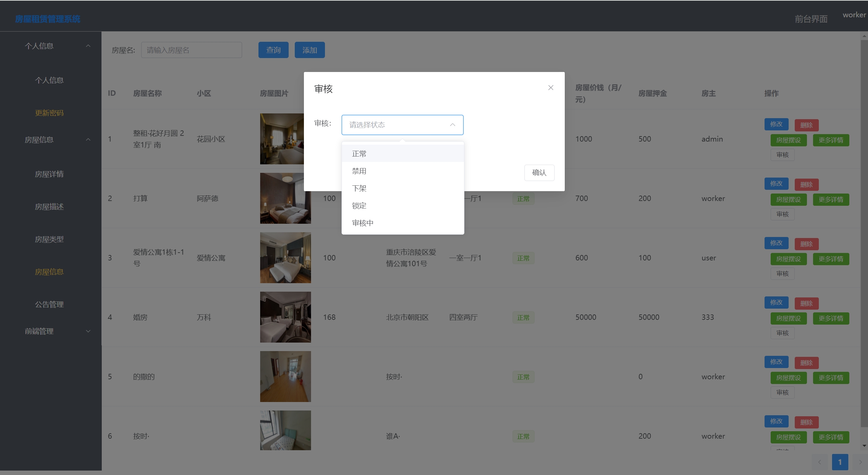Click the 房屋名 search input field
868x475 pixels.
coord(191,50)
